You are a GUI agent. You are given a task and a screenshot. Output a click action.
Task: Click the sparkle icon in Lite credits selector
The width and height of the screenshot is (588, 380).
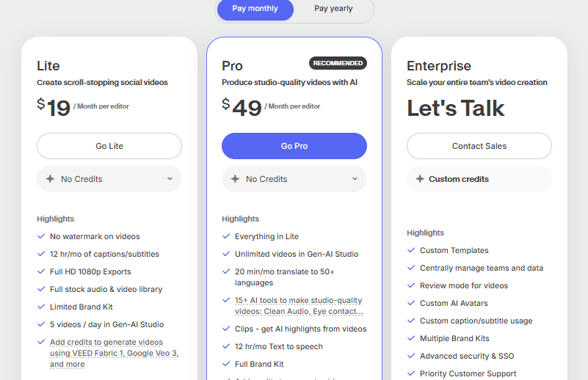point(50,179)
